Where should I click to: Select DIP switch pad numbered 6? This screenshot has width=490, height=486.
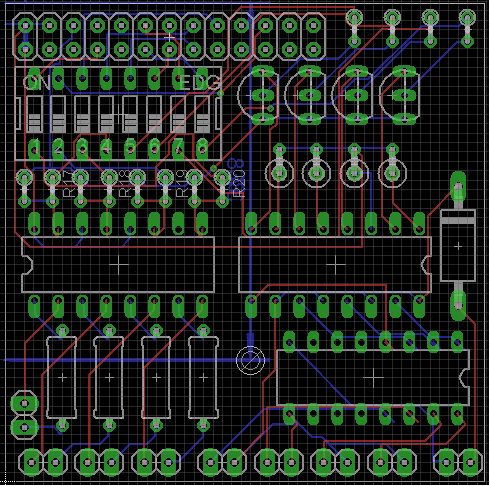click(x=154, y=149)
